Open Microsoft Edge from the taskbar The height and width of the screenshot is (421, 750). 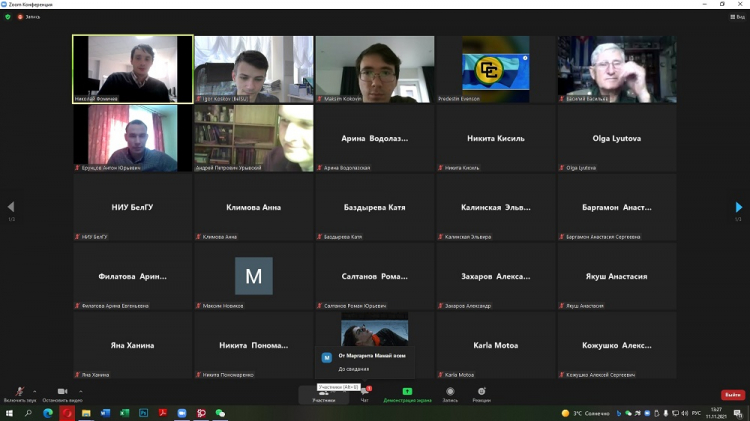pyautogui.click(x=47, y=413)
